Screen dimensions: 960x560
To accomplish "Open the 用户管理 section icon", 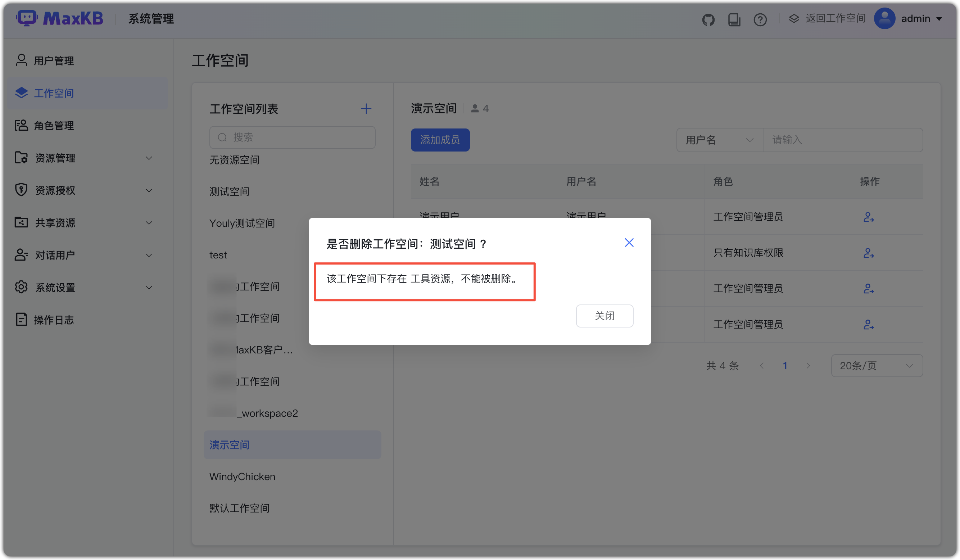I will (22, 60).
